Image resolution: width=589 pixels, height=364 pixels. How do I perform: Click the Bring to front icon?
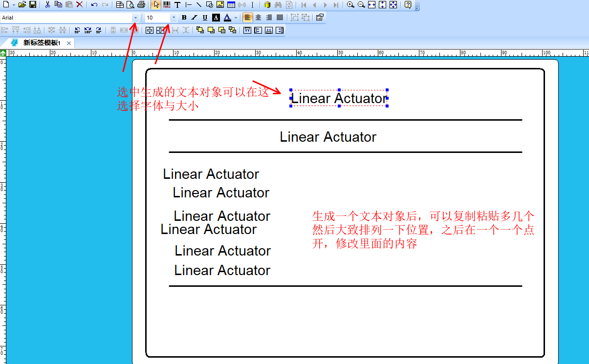point(200,30)
